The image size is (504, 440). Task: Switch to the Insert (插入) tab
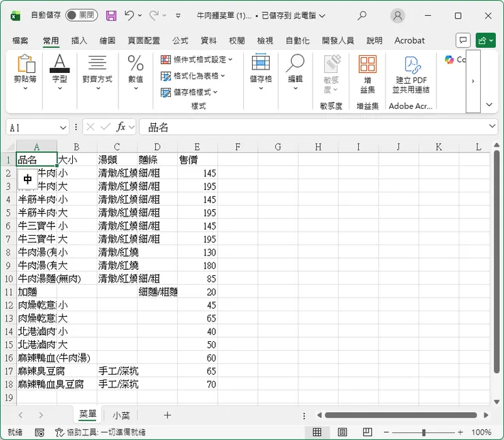pos(79,40)
